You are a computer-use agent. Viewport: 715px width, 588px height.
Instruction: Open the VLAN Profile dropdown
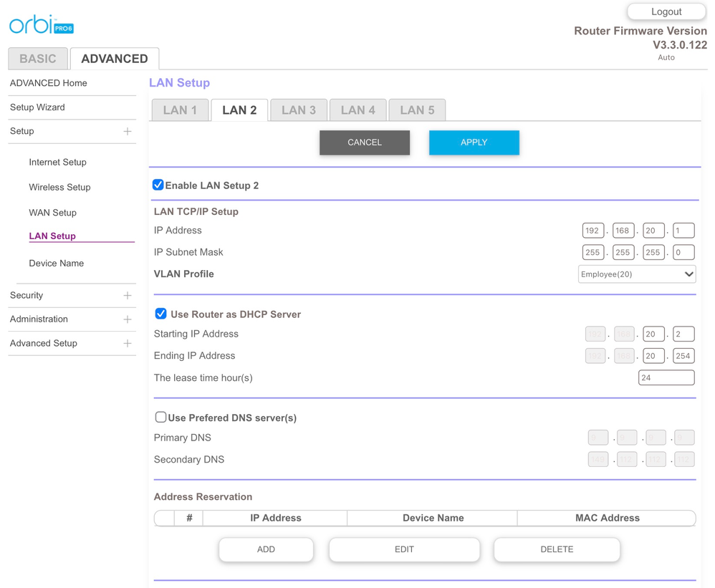636,274
